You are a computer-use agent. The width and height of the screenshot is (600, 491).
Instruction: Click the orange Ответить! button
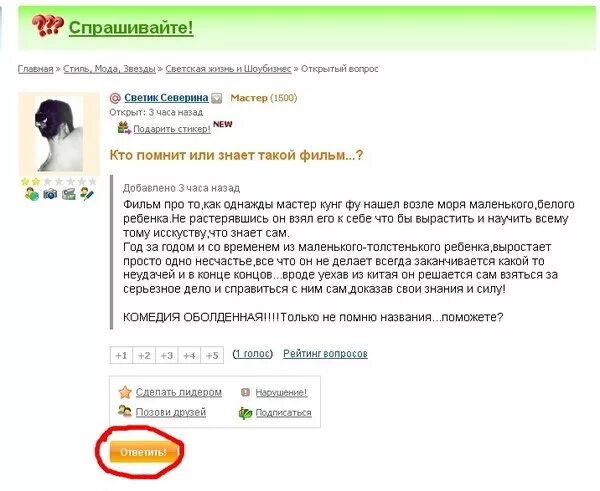[x=143, y=452]
